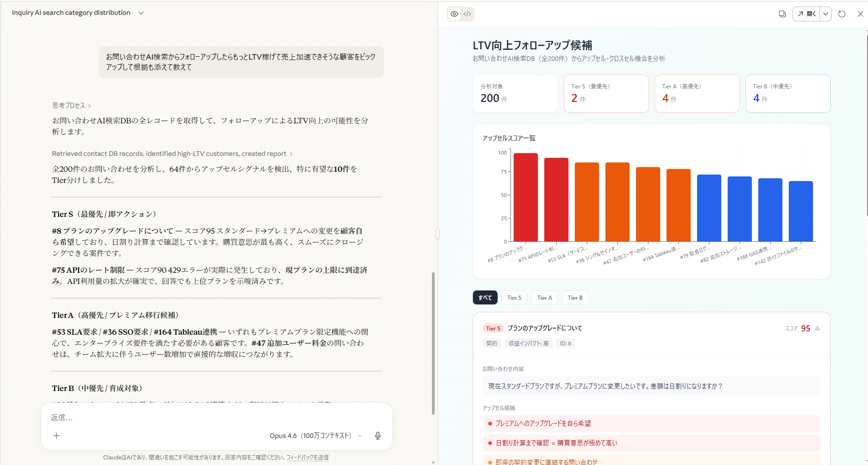Screen dimensions: 868x465
Task: Select the Tier S filter tab
Action: pyautogui.click(x=514, y=298)
